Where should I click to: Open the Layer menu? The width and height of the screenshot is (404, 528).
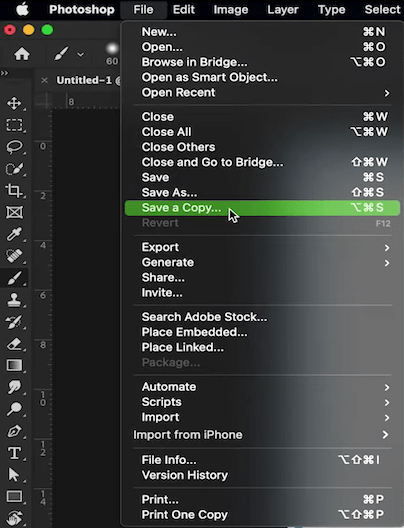(283, 9)
